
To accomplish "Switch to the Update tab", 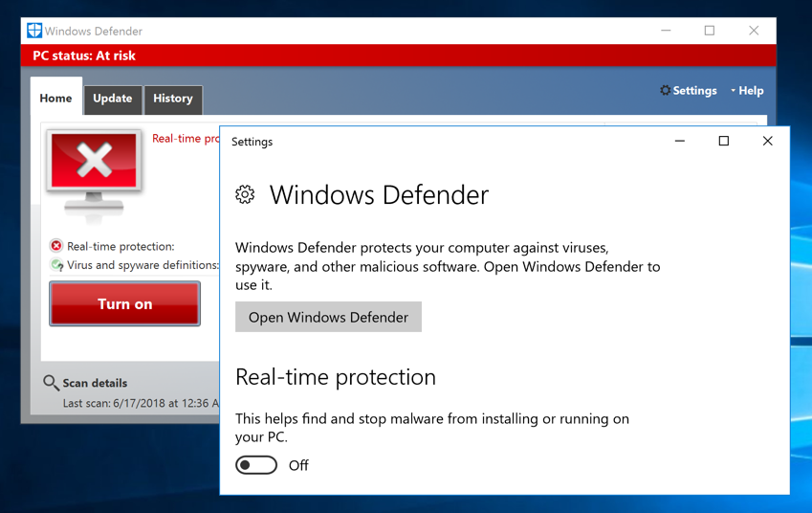I will click(x=112, y=99).
